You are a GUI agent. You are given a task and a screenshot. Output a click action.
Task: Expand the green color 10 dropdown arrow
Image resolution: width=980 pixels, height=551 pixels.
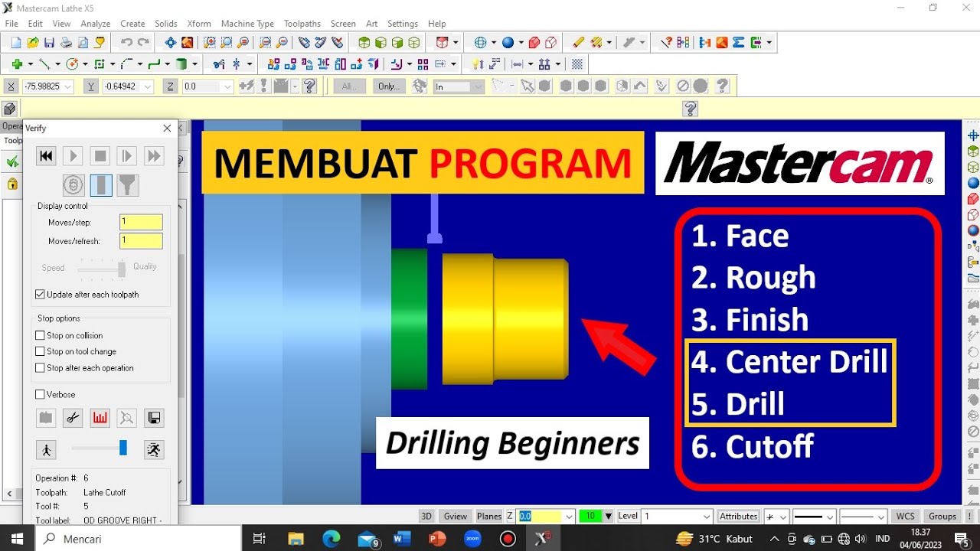[x=608, y=517]
